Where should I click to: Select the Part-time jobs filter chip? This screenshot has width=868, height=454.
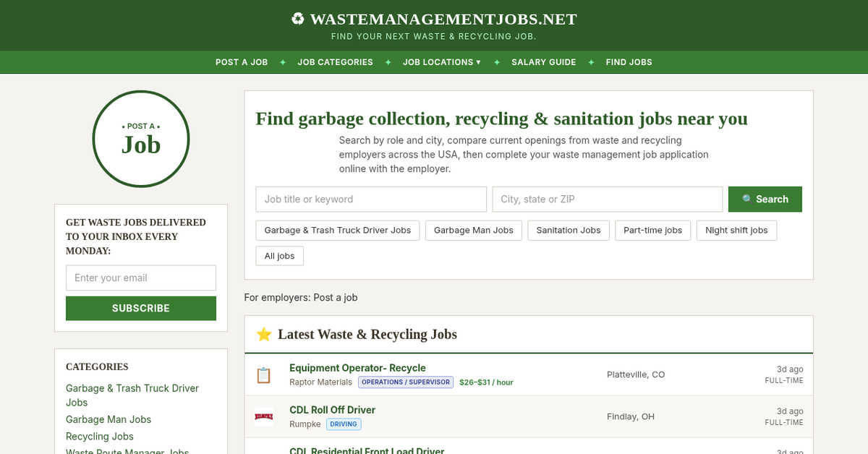pyautogui.click(x=653, y=231)
